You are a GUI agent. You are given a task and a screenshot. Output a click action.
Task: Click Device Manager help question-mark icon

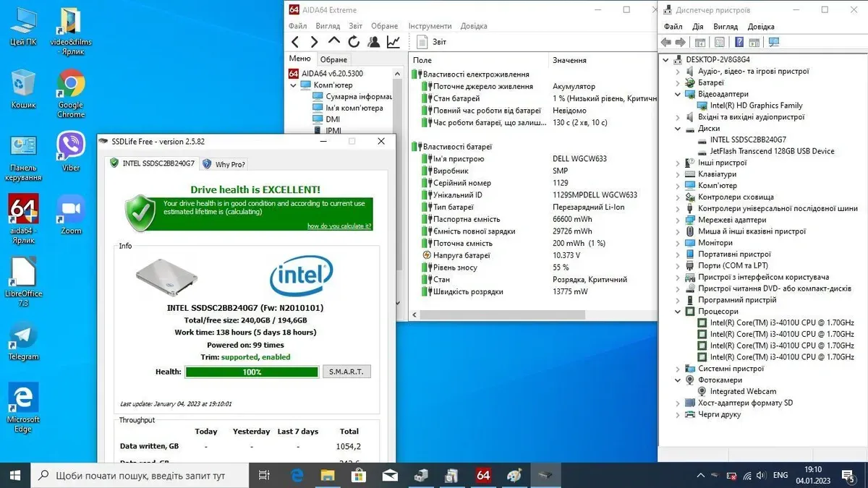tap(739, 43)
